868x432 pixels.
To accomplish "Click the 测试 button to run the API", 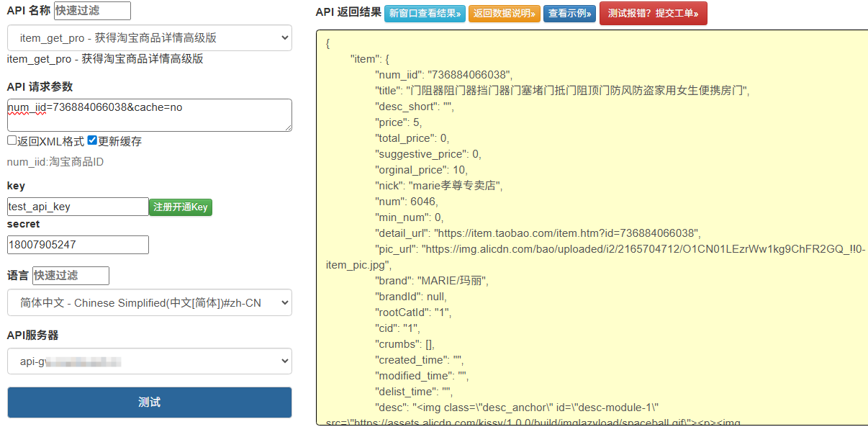I will [148, 402].
